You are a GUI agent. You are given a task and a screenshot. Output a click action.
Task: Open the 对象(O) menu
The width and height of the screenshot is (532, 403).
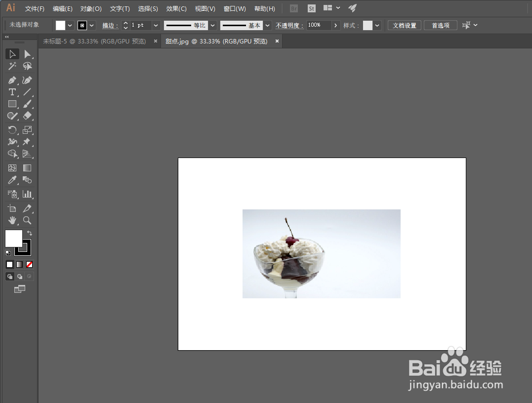coord(91,9)
